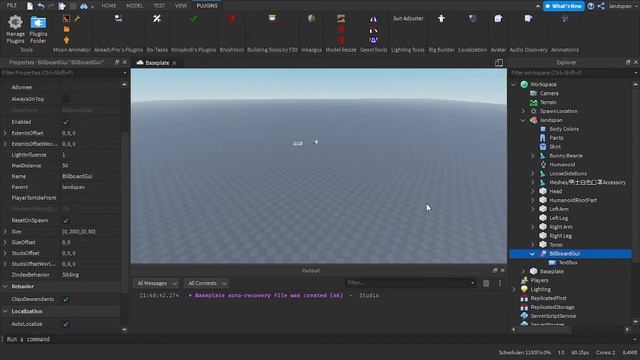The height and width of the screenshot is (360, 640).
Task: Select the Terrain item in Explorer
Action: click(548, 102)
